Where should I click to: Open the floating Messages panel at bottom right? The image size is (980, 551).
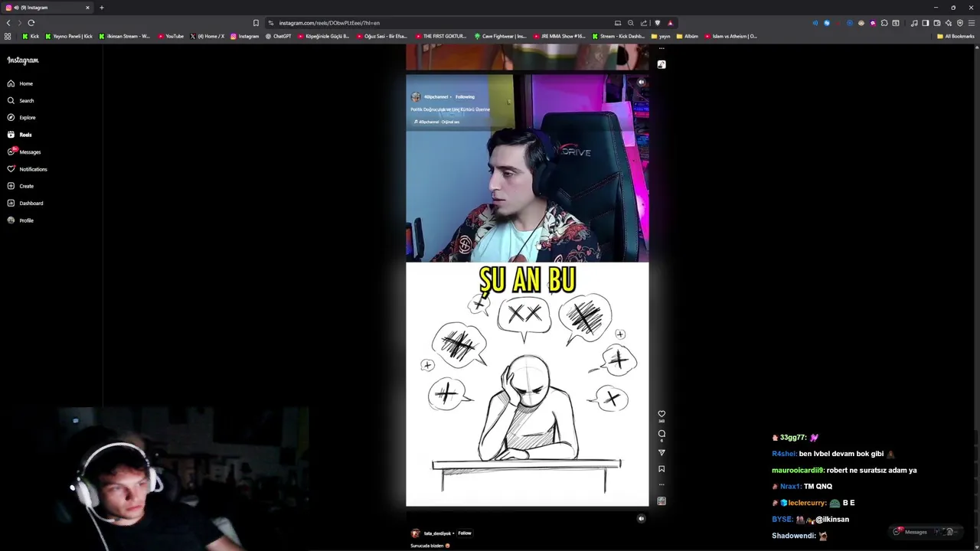[925, 532]
